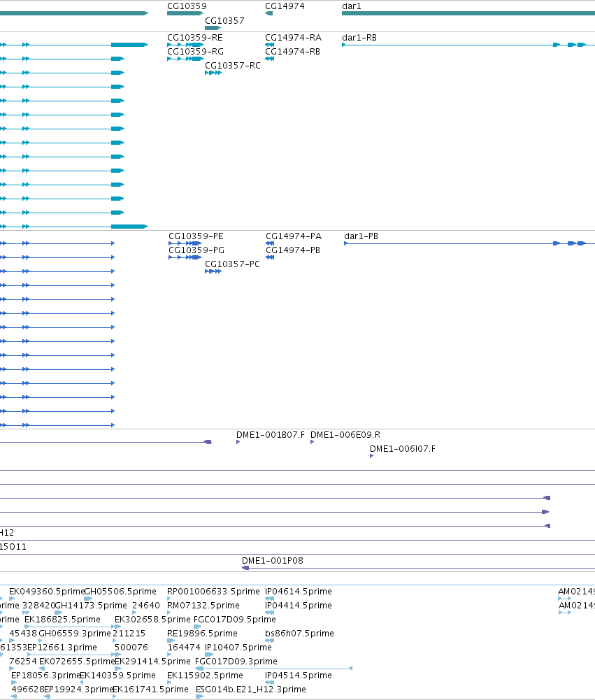
Task: Open EST RM07132.5prime
Action: pyautogui.click(x=203, y=606)
